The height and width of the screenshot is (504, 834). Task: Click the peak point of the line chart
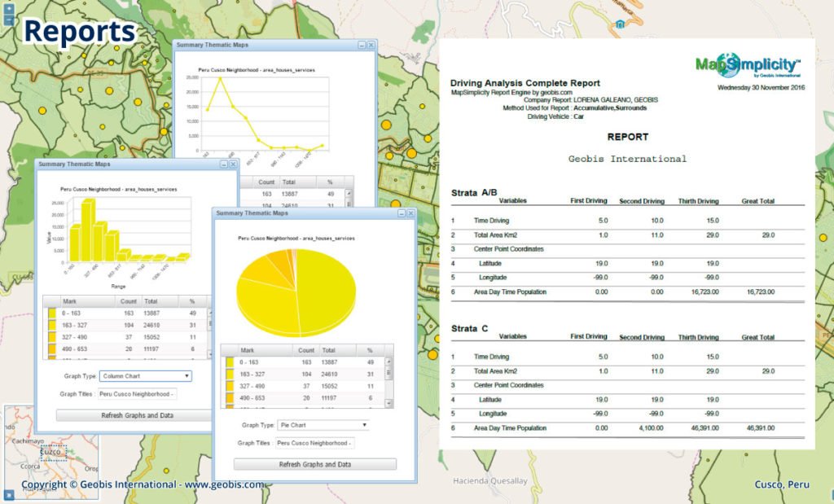tap(220, 79)
